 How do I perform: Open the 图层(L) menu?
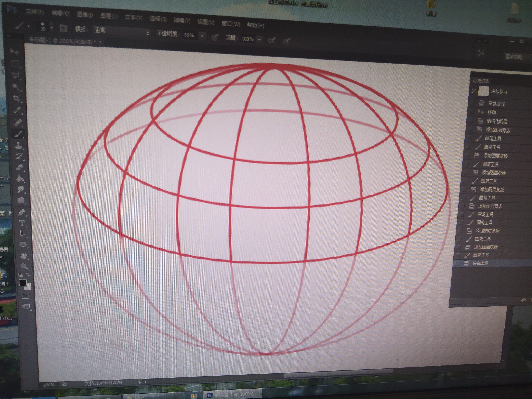click(x=109, y=16)
